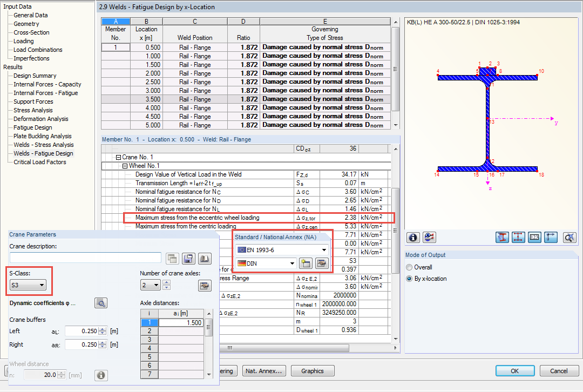
Task: Click the info icon below the cross-section graphic
Action: tap(413, 237)
